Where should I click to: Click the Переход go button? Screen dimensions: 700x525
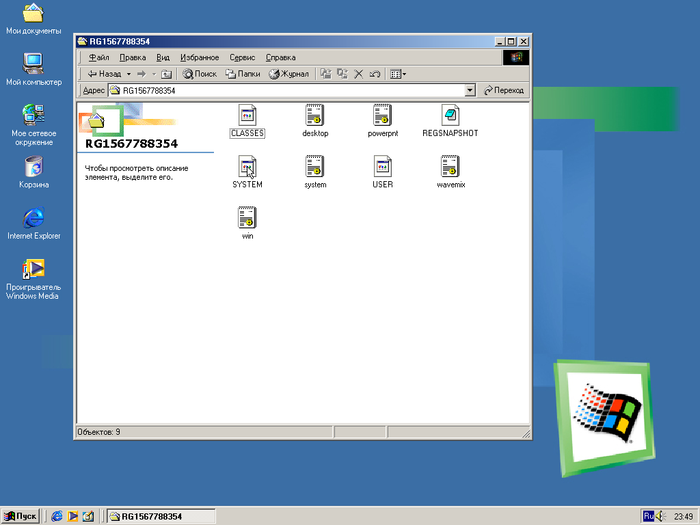(504, 90)
